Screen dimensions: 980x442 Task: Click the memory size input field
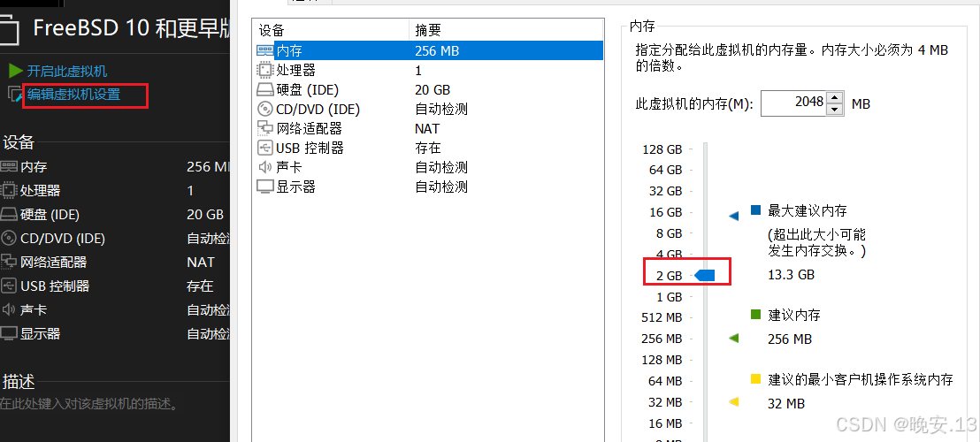(793, 103)
